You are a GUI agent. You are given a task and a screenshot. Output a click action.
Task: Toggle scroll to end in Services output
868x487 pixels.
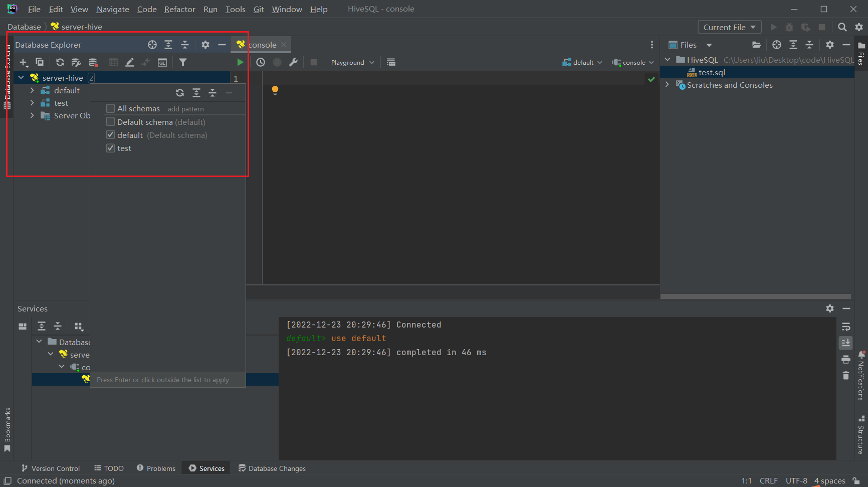click(846, 343)
